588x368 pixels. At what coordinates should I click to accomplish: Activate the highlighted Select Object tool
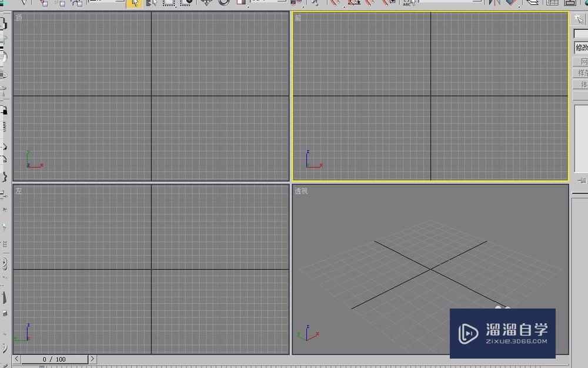[x=134, y=3]
